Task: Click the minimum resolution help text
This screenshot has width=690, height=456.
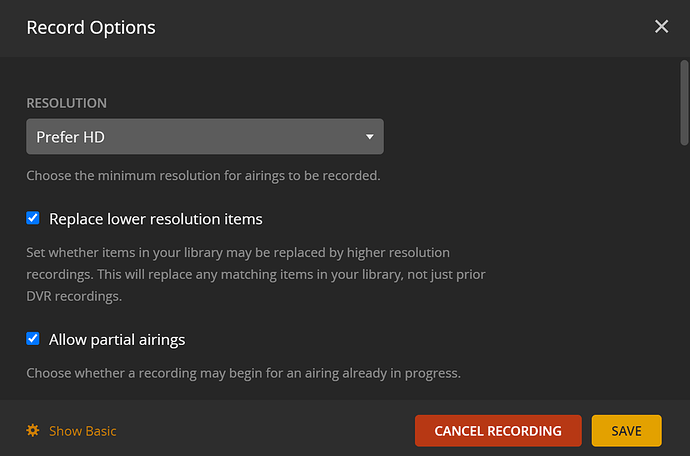Action: tap(203, 176)
